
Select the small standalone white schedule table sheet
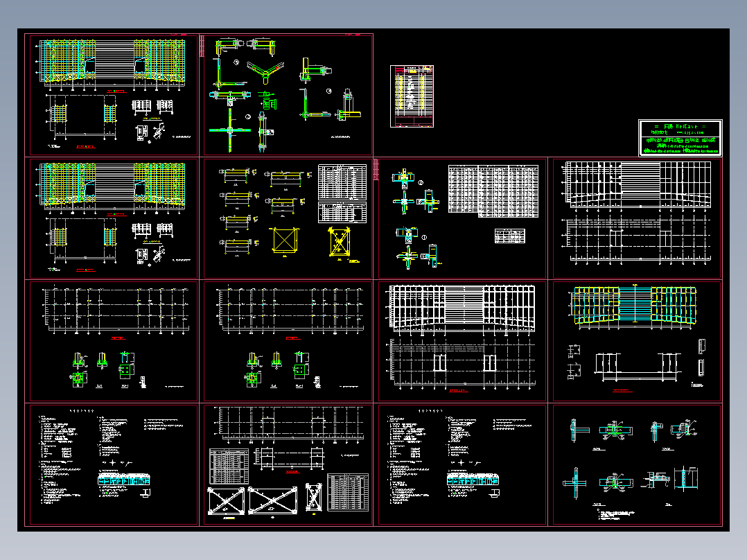click(x=412, y=96)
